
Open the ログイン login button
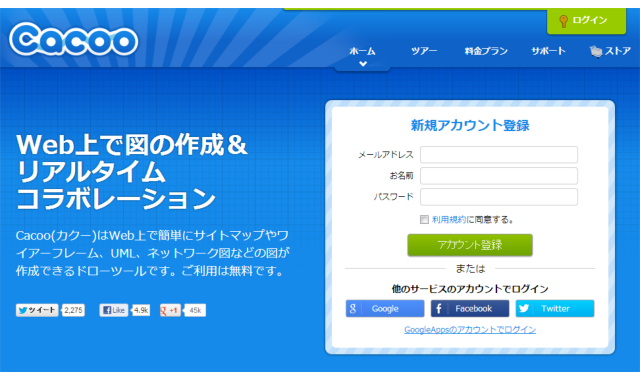pyautogui.click(x=586, y=21)
